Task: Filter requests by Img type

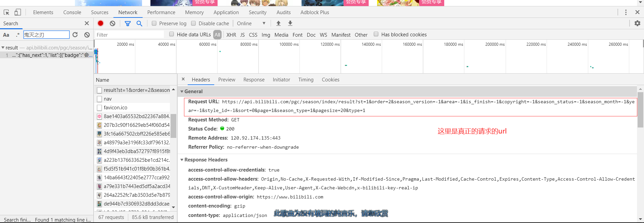Action: pos(266,35)
